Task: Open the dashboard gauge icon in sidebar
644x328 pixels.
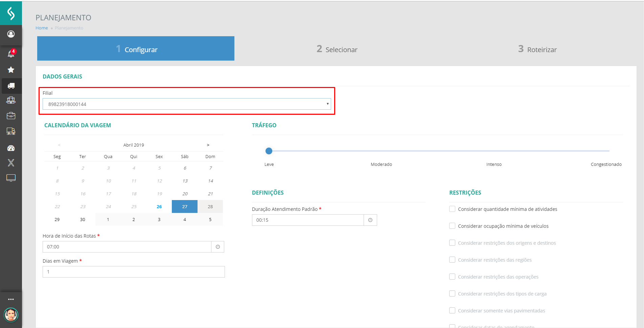Action: coord(11,148)
